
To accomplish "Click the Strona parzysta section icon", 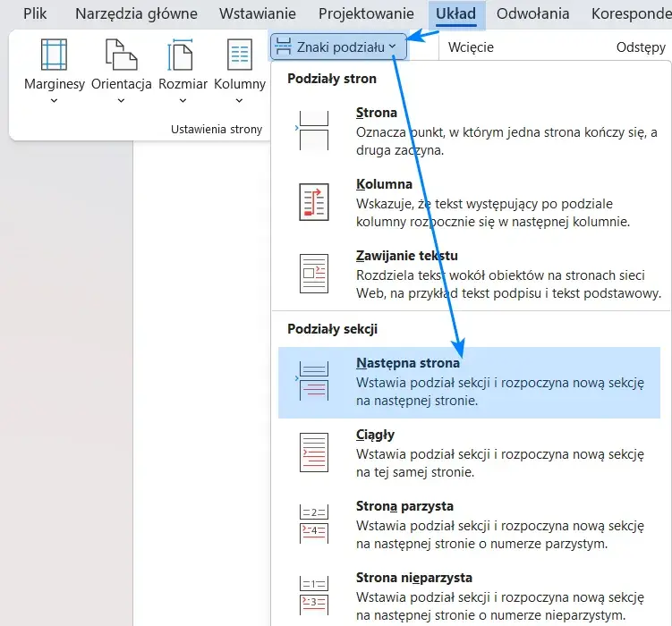I will click(x=314, y=524).
